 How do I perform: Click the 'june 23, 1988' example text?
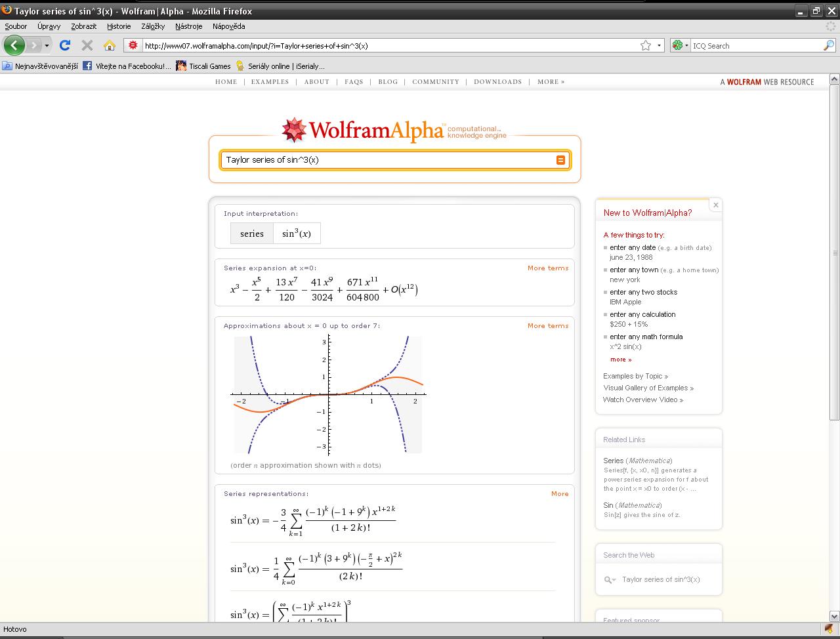click(631, 258)
